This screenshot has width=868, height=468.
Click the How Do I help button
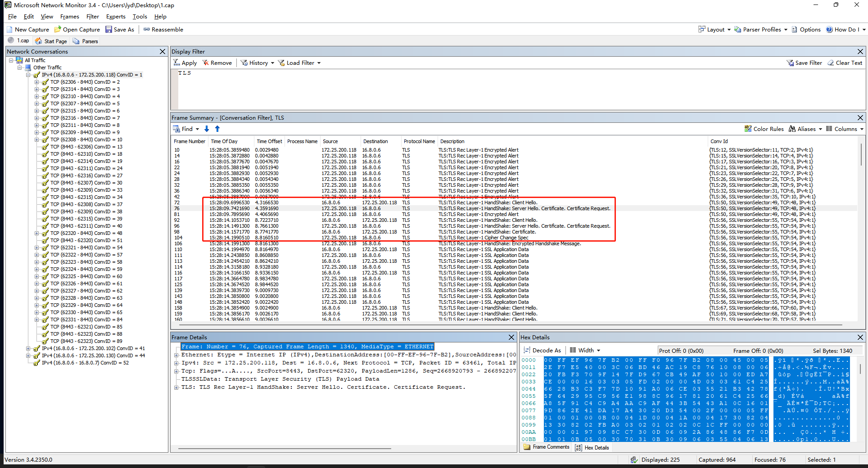point(845,29)
